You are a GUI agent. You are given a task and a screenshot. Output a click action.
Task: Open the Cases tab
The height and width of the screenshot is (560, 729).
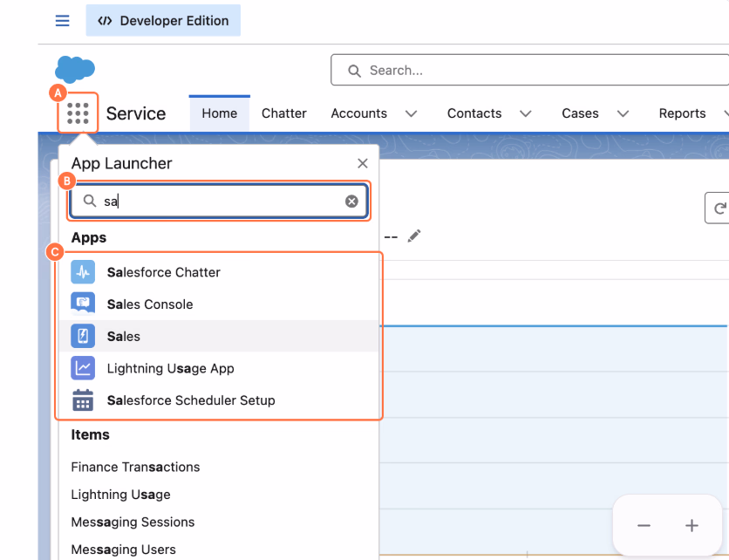point(580,113)
